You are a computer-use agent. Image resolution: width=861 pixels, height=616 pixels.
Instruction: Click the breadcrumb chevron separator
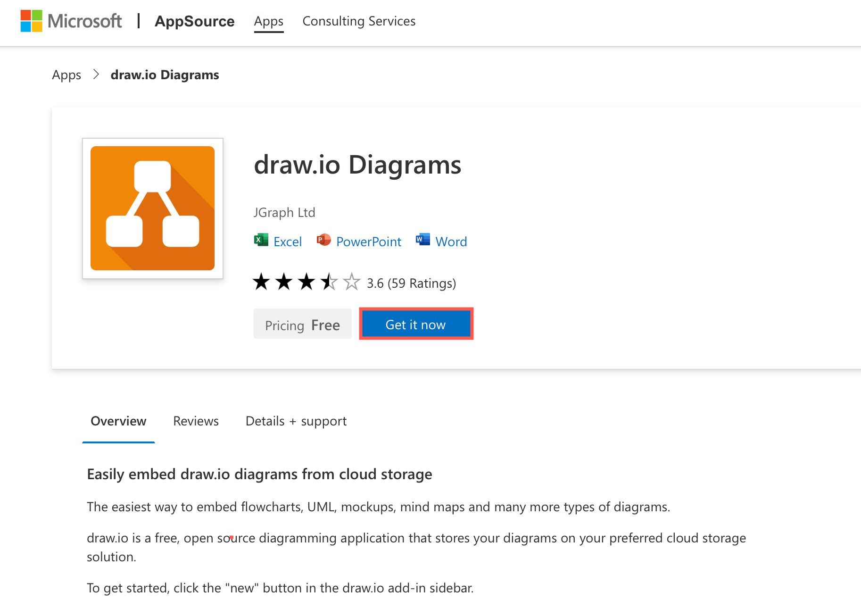point(96,75)
